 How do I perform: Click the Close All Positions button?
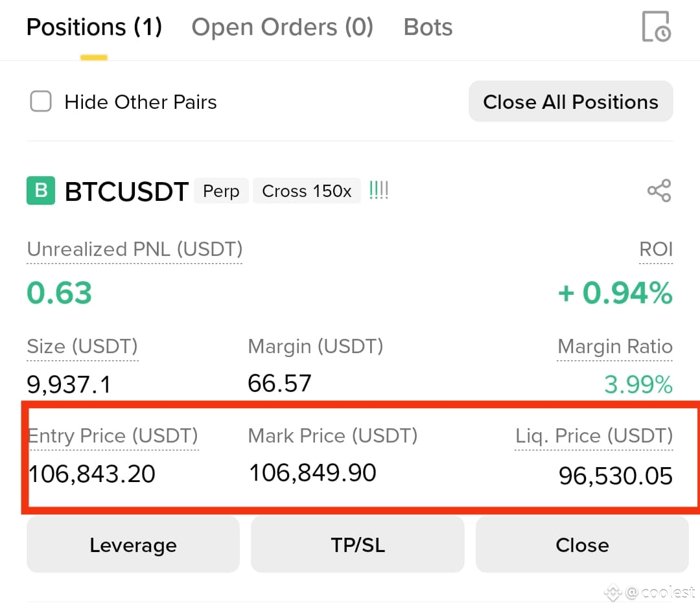pyautogui.click(x=570, y=101)
